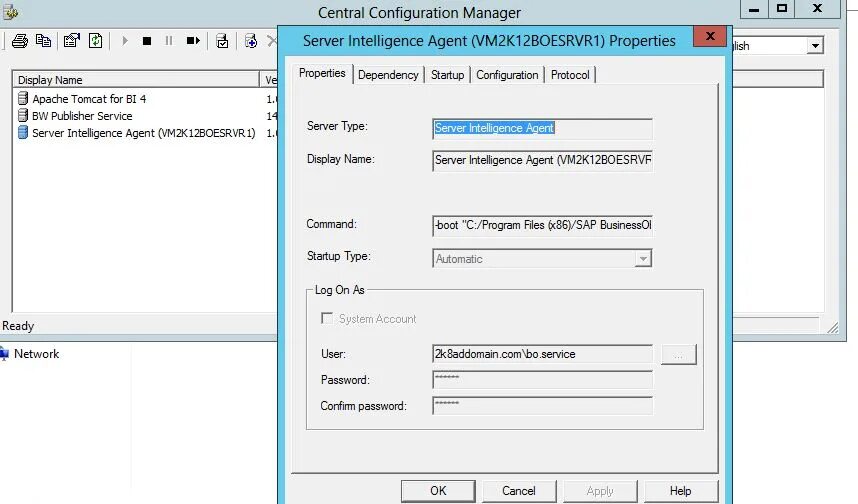
Task: Click the Add Server Intelligence Agent icon
Action: click(x=251, y=41)
